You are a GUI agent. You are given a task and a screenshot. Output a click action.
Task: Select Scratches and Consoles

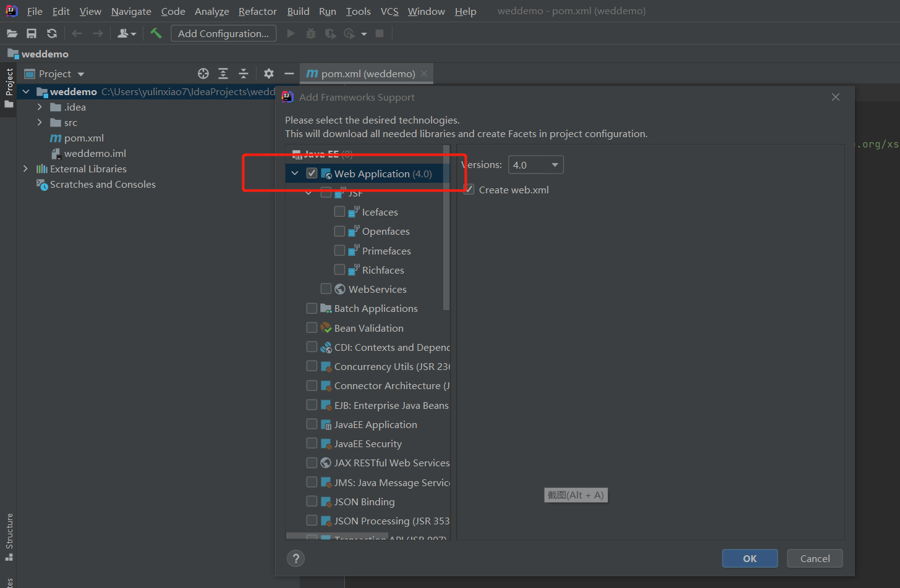[x=96, y=184]
